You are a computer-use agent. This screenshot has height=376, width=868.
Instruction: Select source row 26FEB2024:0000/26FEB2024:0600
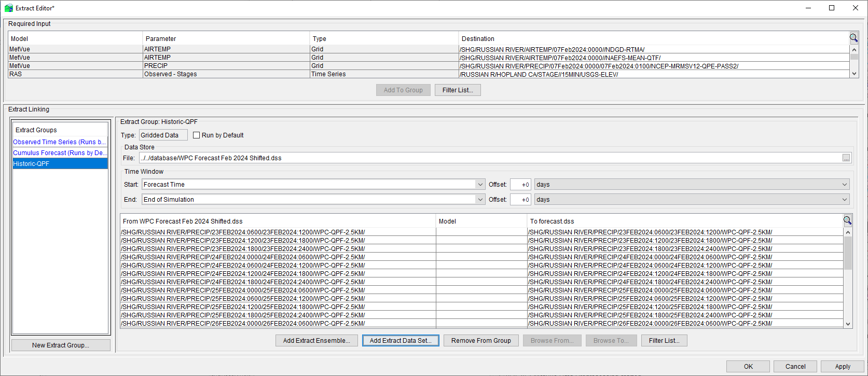[x=278, y=324]
